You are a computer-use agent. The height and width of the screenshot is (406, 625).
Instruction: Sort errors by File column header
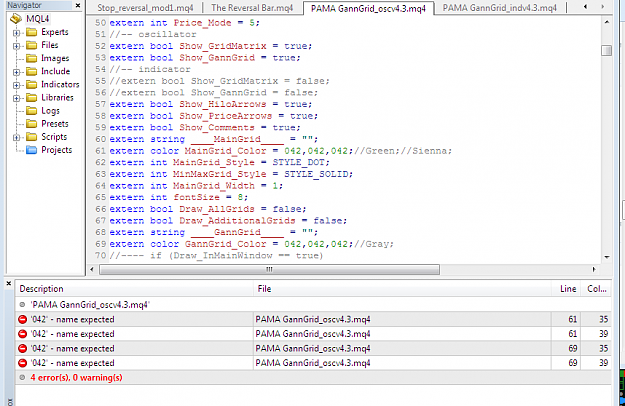point(402,289)
